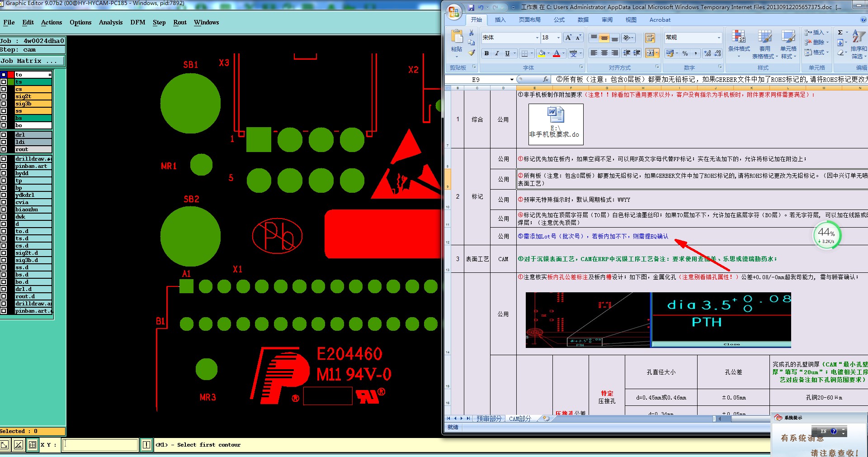Open the DFM menu in Graphic Editor

[x=138, y=22]
